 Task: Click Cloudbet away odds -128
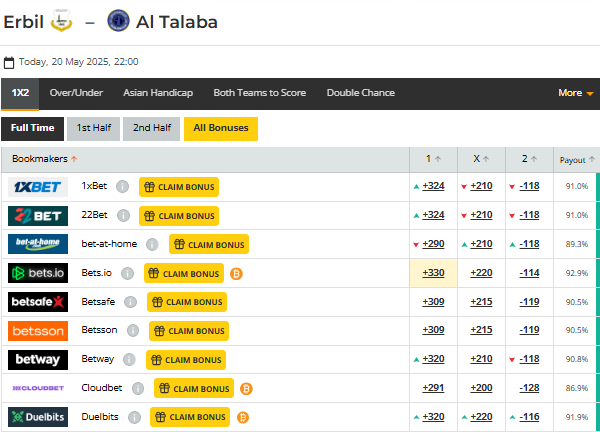click(x=529, y=388)
